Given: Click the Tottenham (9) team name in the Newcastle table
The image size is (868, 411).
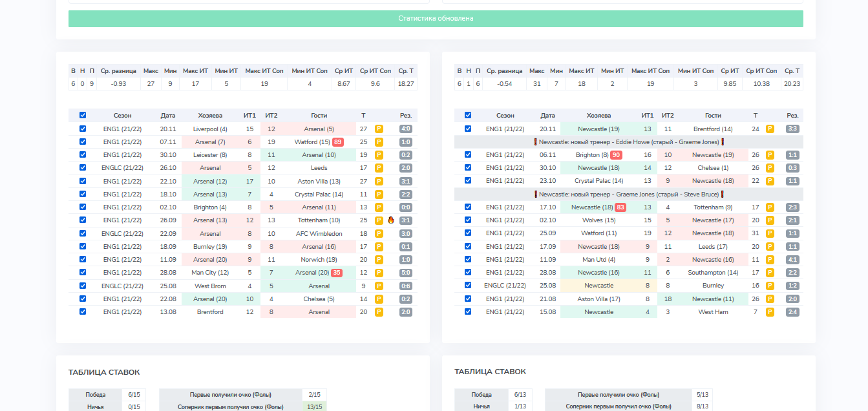Looking at the screenshot, I should 713,207.
